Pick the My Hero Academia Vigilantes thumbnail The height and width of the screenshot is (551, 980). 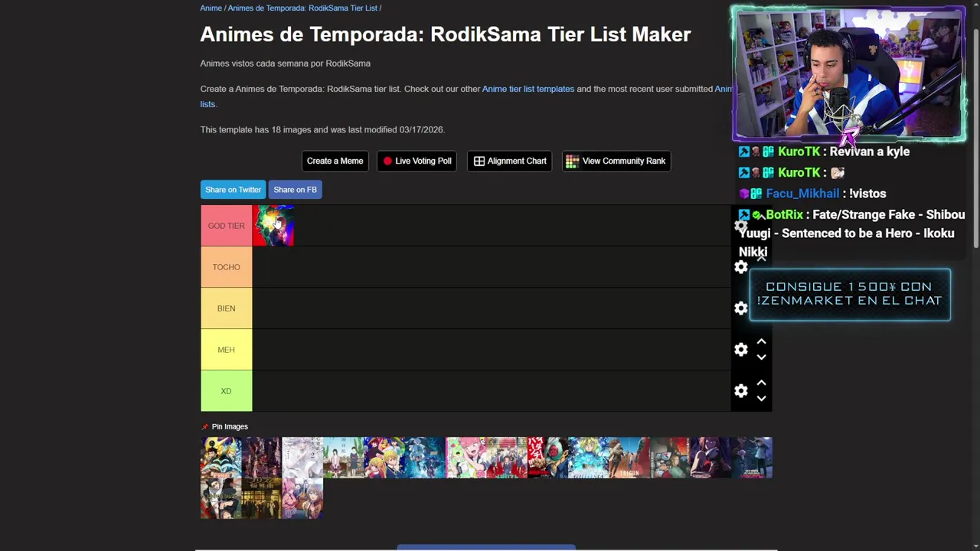pyautogui.click(x=752, y=458)
